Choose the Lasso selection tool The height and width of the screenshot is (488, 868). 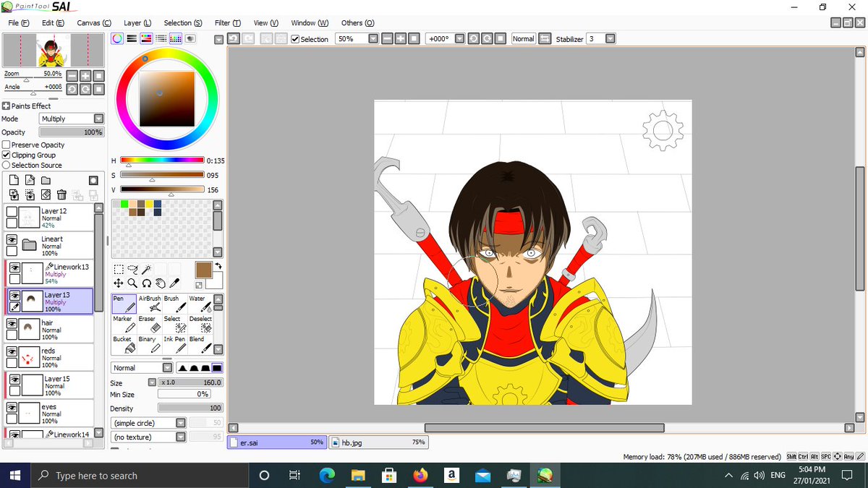tap(132, 270)
